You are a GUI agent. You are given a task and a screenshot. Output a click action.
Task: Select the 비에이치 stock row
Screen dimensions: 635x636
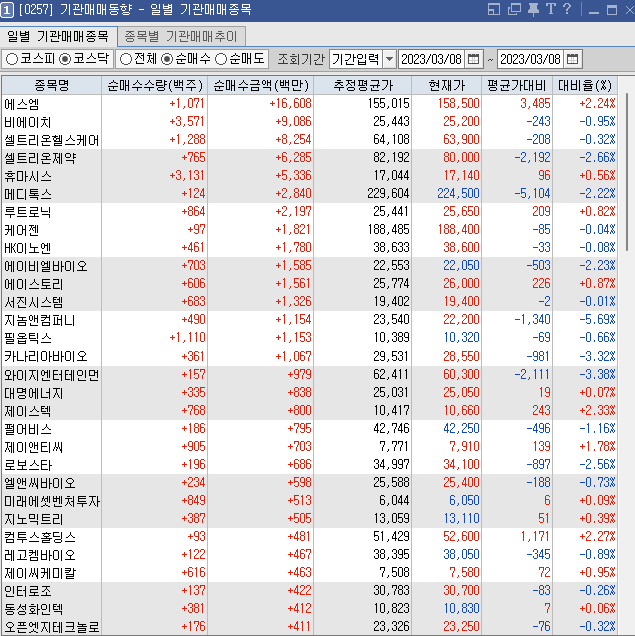click(310, 122)
